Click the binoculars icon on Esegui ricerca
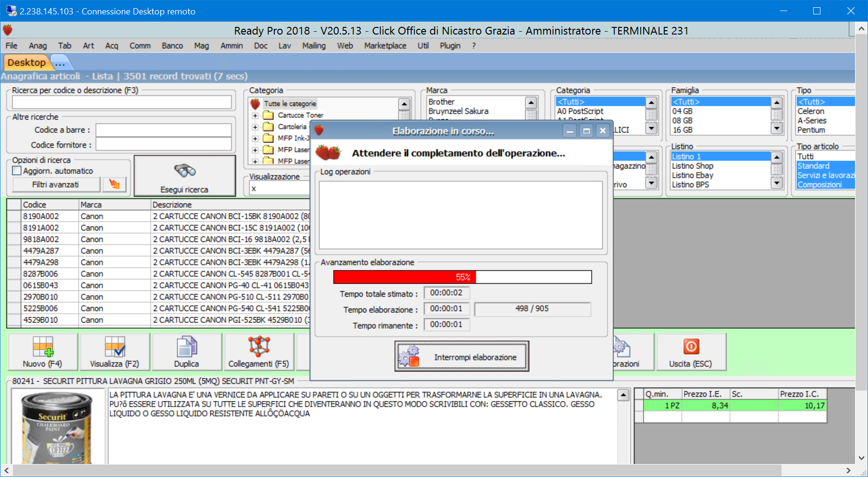This screenshot has width=868, height=477. [184, 170]
